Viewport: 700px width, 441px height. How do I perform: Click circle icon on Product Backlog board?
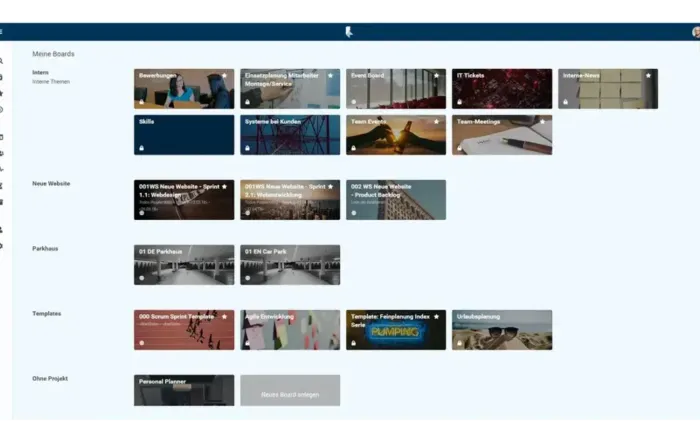click(354, 213)
